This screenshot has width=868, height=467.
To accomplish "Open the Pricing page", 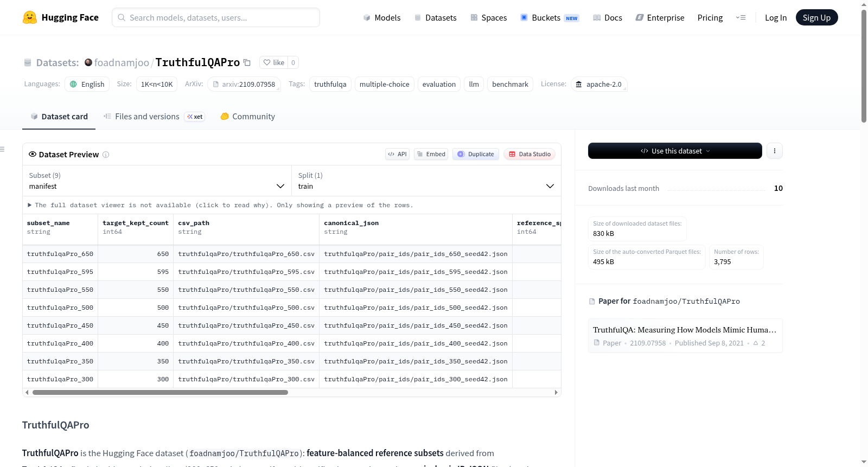I will click(x=710, y=17).
